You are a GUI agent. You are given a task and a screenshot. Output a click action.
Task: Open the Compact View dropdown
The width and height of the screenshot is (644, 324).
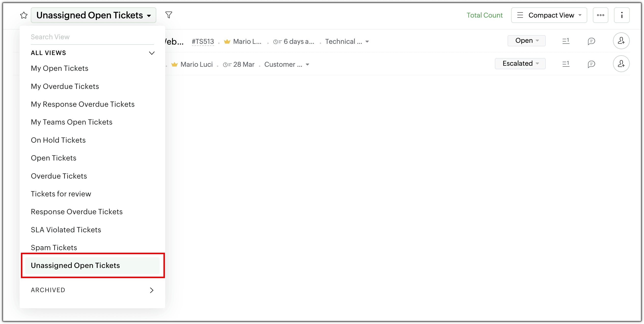[x=549, y=15]
